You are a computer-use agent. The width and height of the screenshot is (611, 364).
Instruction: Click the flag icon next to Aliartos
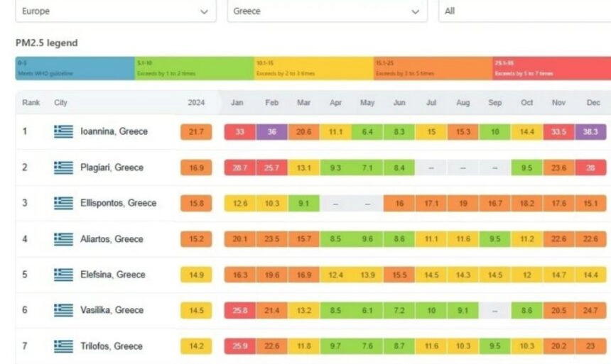click(63, 239)
